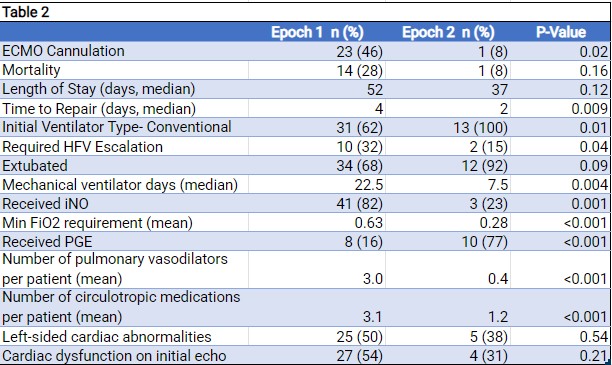Click Mechanical ventilator days median 22.5 cell
The height and width of the screenshot is (365, 612).
pos(317,185)
